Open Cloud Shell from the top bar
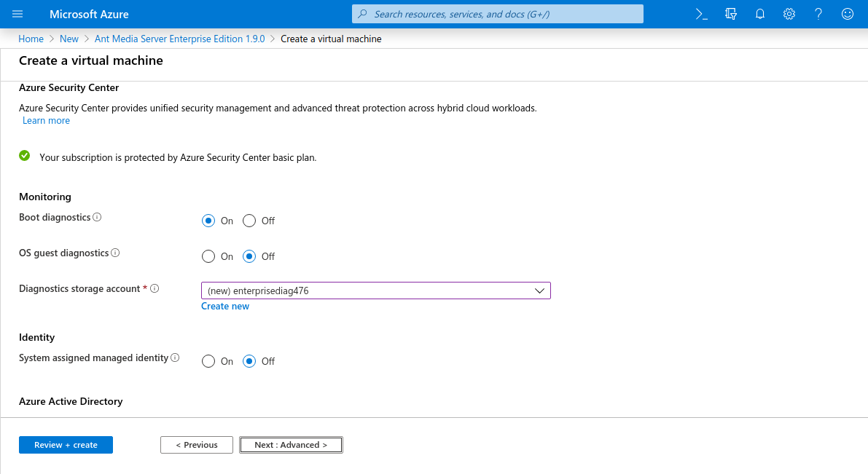Image resolution: width=868 pixels, height=474 pixels. click(701, 14)
